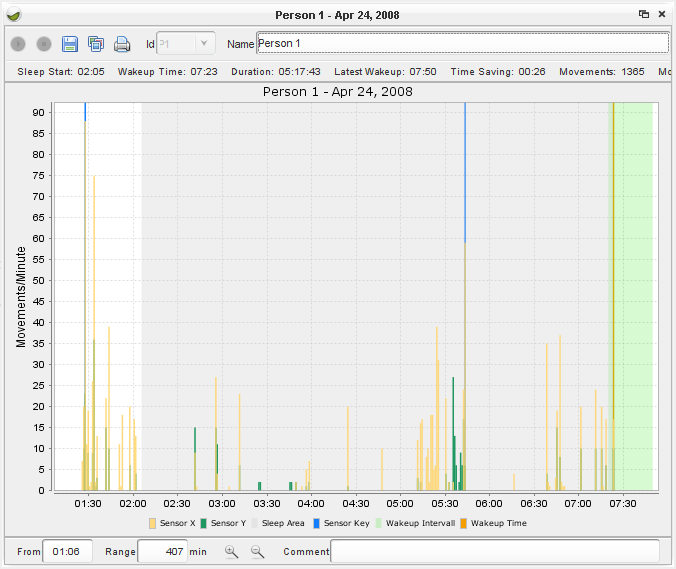Restore the window with the title bar icon
The image size is (676, 569).
click(644, 14)
